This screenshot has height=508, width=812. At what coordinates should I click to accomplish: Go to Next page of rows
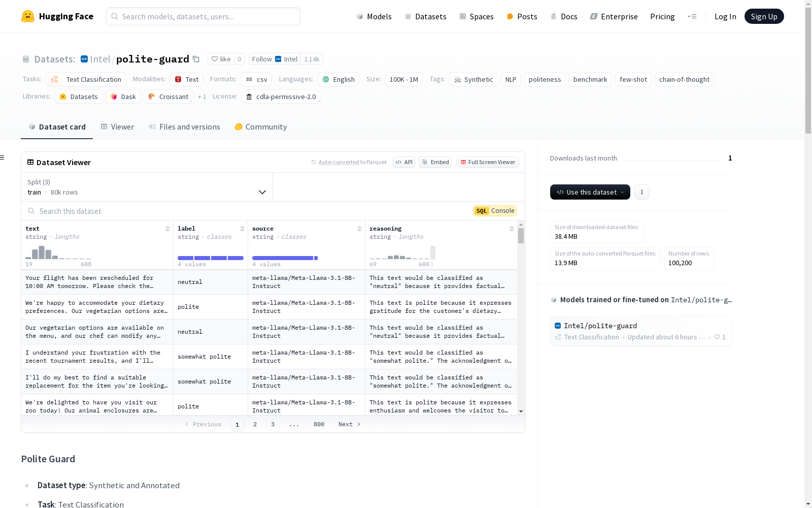coord(350,424)
